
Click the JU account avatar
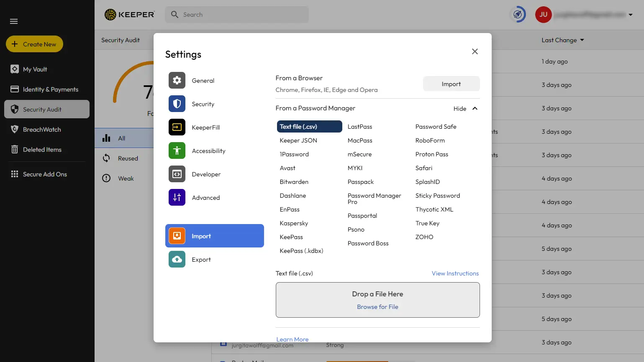(543, 15)
